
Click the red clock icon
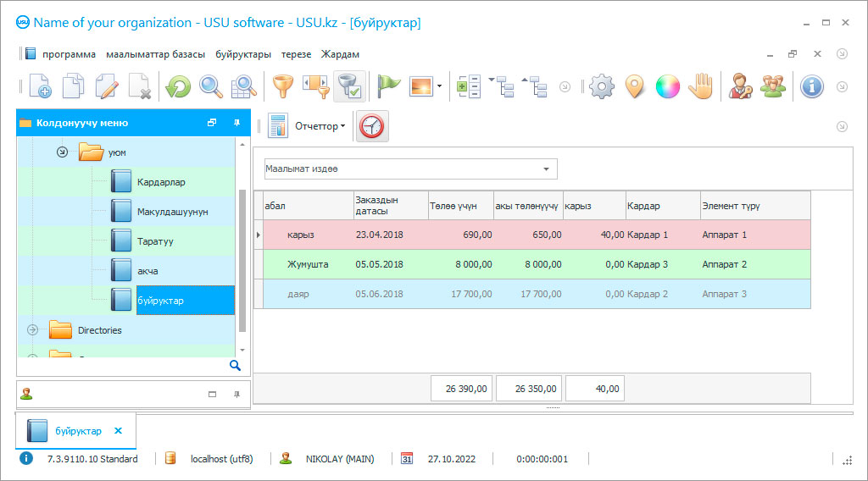[372, 126]
